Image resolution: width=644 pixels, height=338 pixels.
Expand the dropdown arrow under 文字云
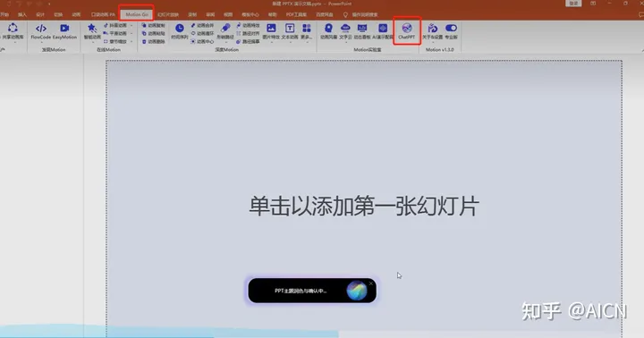(x=346, y=42)
